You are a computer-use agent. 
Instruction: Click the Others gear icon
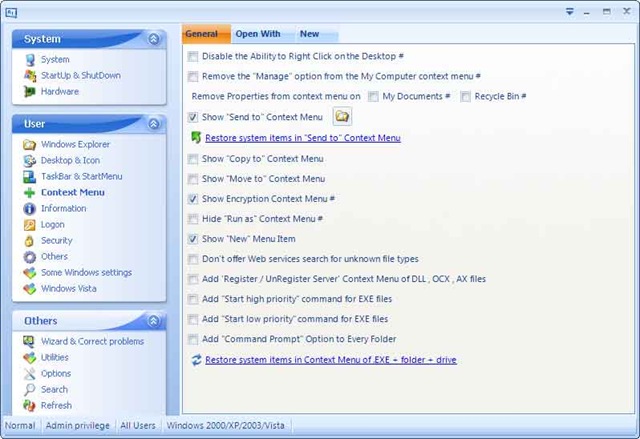(x=29, y=257)
